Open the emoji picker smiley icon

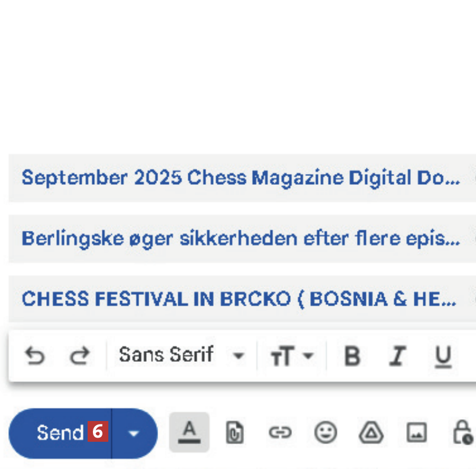tap(325, 433)
